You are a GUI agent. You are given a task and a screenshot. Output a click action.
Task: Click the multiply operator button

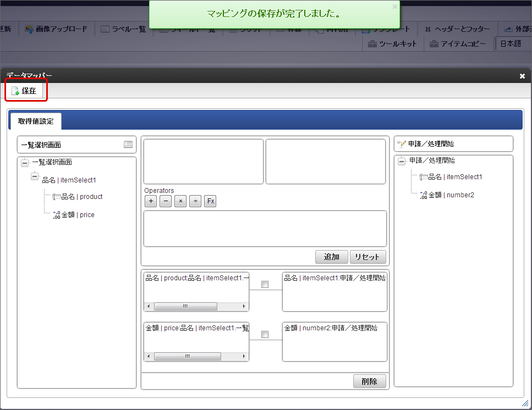180,201
